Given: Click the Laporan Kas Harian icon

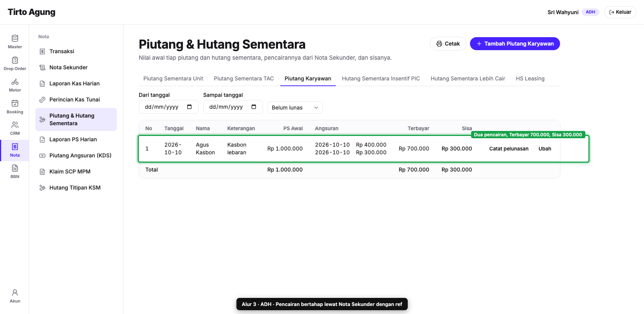Looking at the screenshot, I should [43, 83].
